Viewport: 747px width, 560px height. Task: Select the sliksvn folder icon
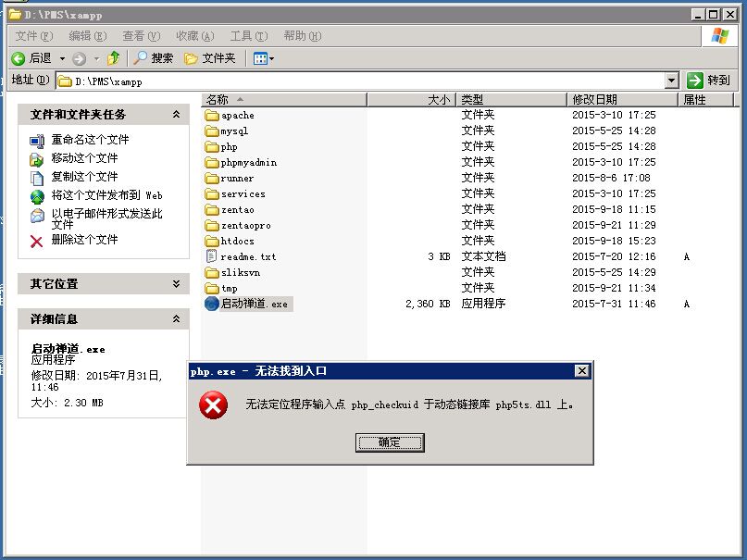[x=212, y=272]
